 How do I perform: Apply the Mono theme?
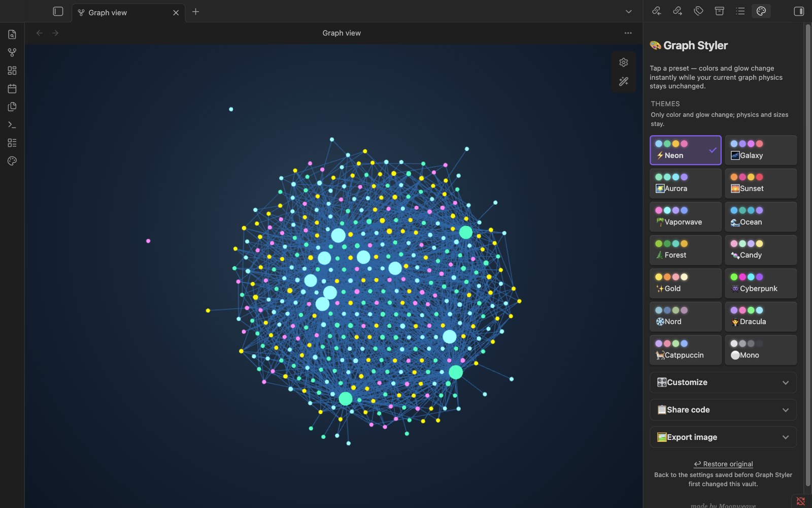click(x=761, y=350)
